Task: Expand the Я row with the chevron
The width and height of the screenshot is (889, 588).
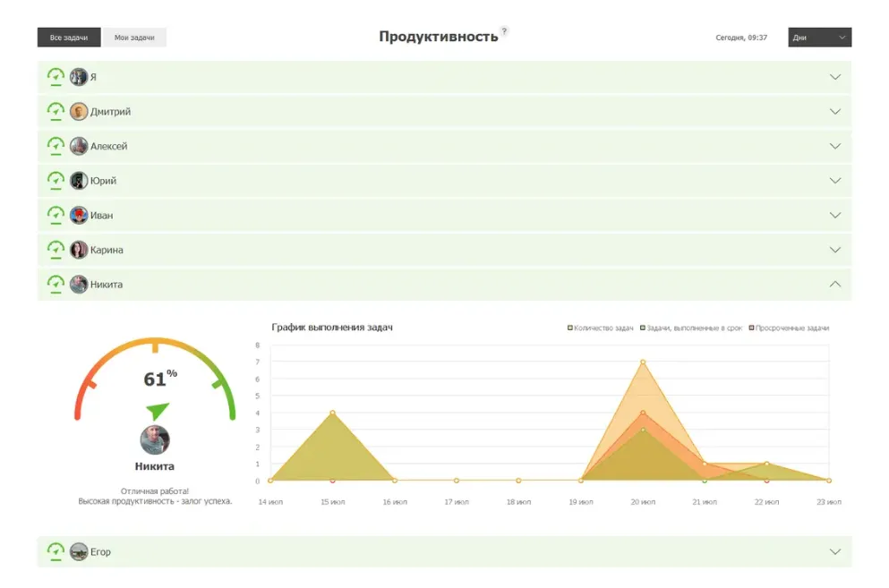Action: [x=834, y=77]
